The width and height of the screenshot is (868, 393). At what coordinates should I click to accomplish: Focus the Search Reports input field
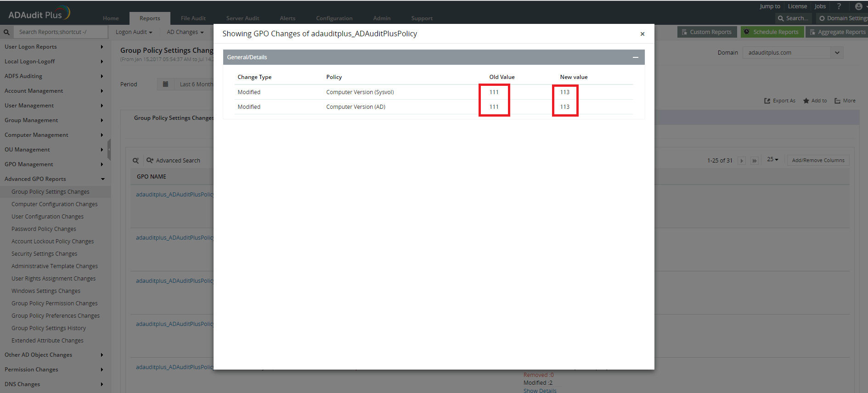click(x=61, y=32)
